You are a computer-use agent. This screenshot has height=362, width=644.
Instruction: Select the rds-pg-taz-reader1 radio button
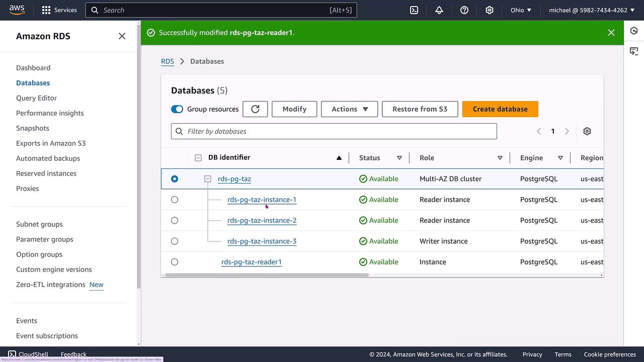(x=175, y=262)
